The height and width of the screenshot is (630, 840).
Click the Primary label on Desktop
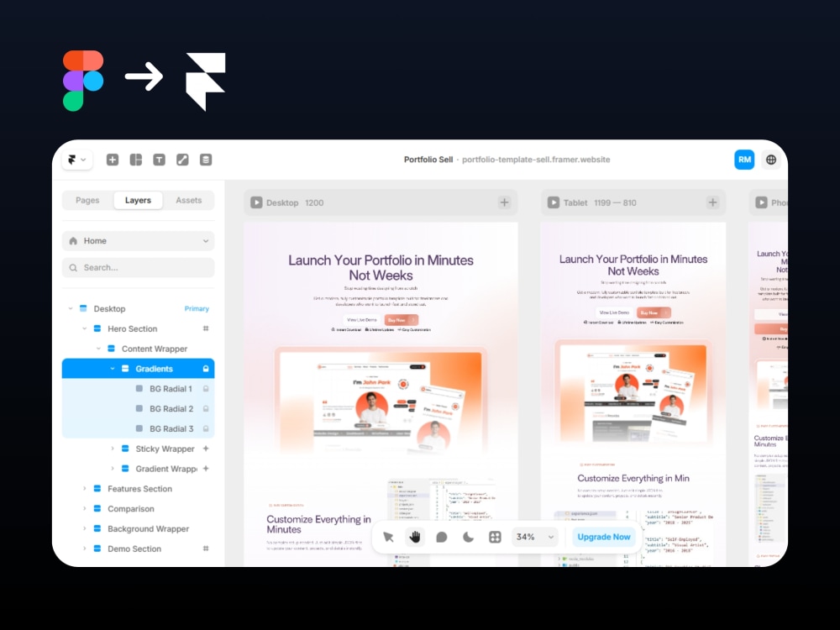click(x=197, y=308)
